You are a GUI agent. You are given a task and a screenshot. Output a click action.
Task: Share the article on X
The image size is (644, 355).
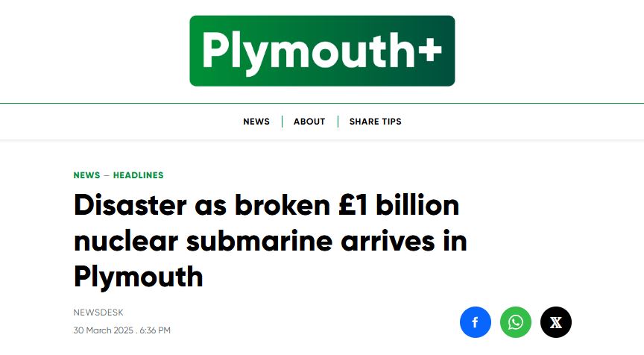tap(556, 322)
